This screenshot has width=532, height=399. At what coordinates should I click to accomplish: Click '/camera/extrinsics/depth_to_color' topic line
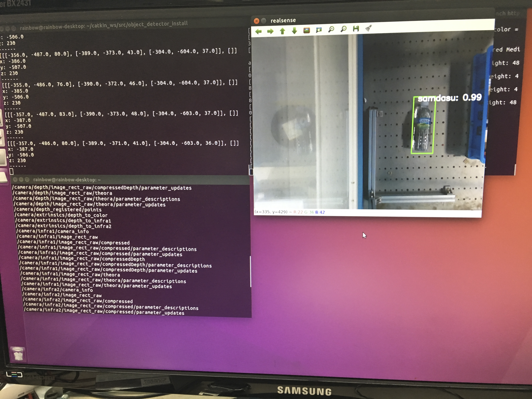[x=61, y=215]
